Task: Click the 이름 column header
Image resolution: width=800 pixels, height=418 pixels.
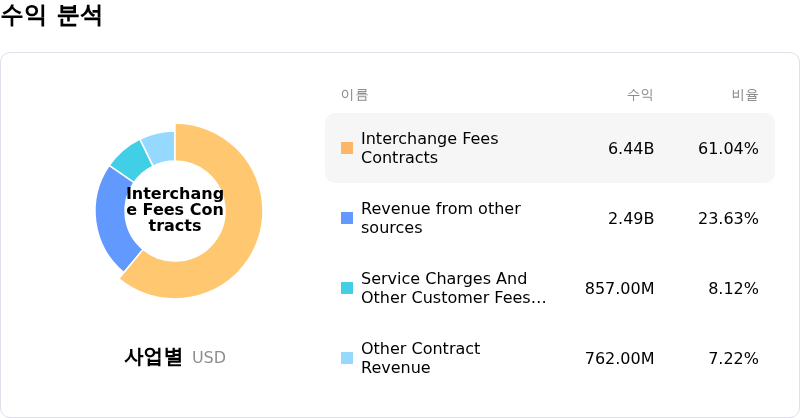Action: (355, 94)
